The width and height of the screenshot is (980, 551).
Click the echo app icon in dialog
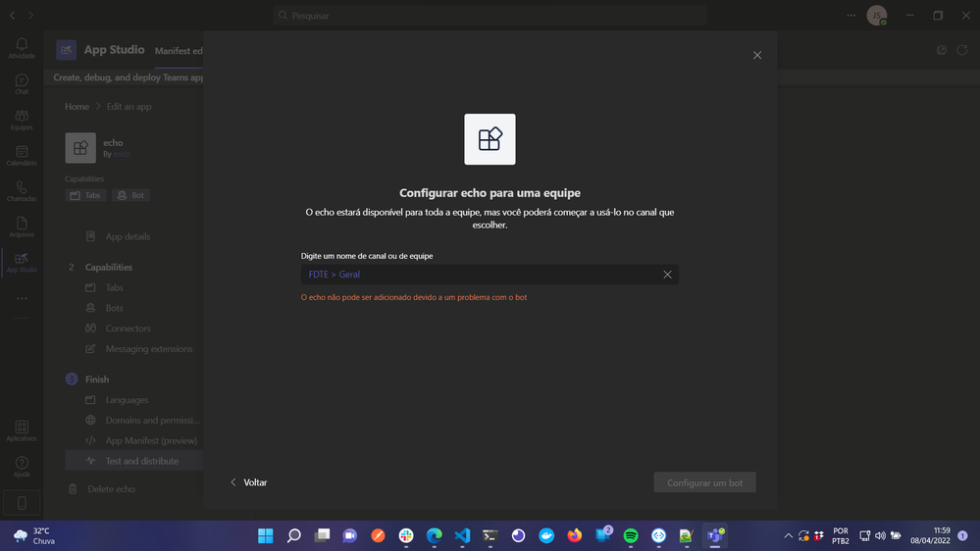[x=490, y=139]
